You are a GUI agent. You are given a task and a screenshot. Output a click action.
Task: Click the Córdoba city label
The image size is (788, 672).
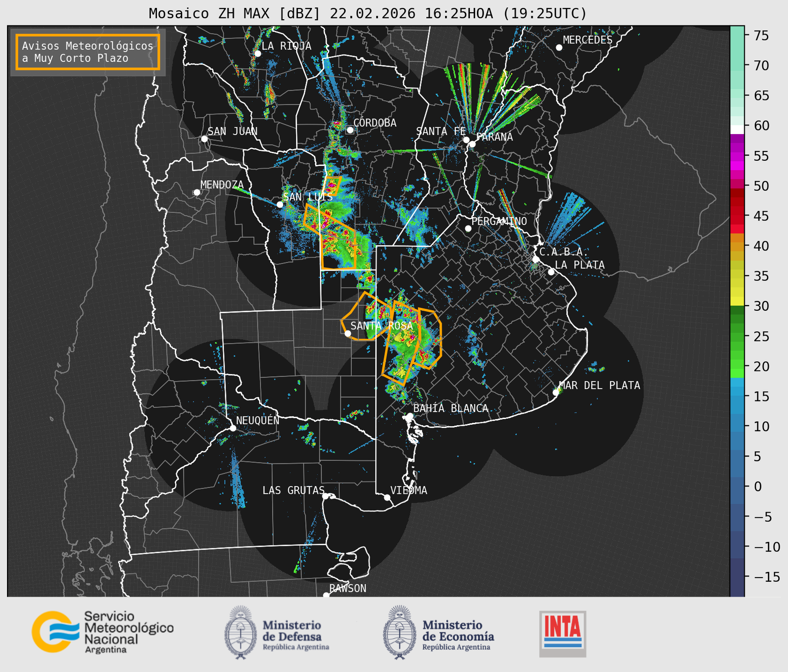click(375, 123)
